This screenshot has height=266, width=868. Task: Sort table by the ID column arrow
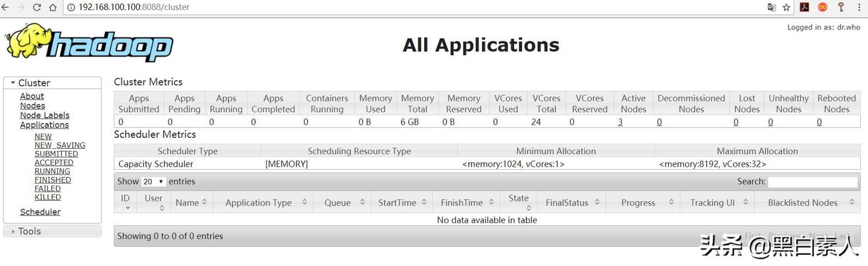(126, 208)
